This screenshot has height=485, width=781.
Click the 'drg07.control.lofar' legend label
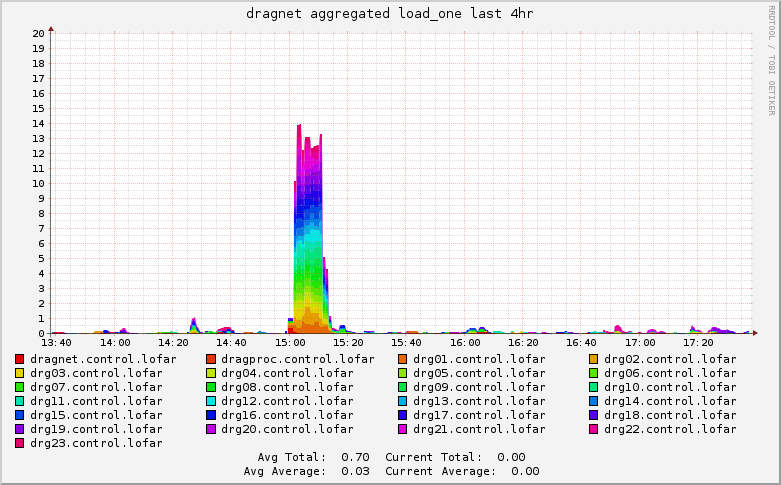click(96, 387)
